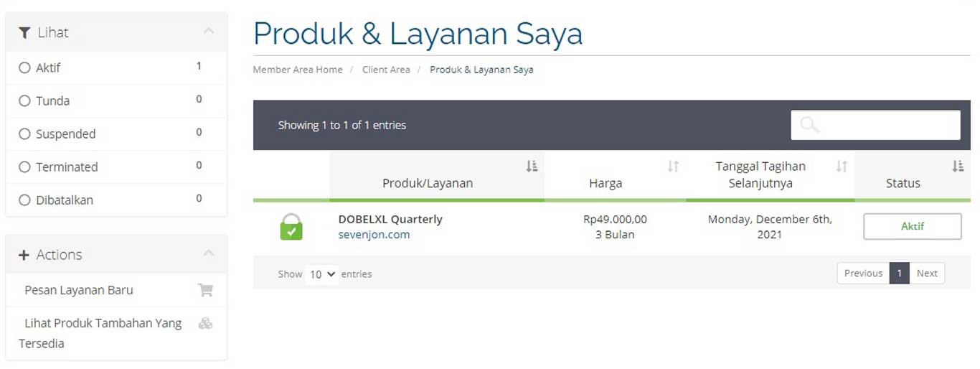Collapse the Lihat panel chevron
The width and height of the screenshot is (980, 369).
tap(209, 31)
